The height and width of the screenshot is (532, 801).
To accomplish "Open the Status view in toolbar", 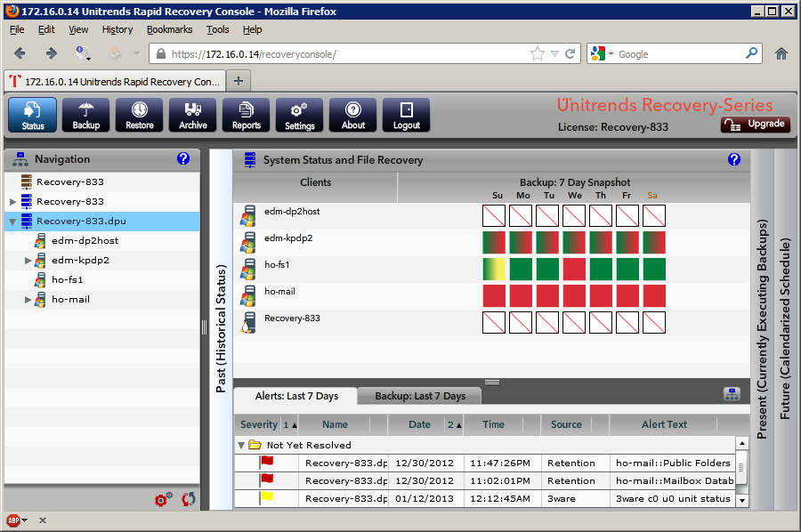I will pyautogui.click(x=33, y=116).
